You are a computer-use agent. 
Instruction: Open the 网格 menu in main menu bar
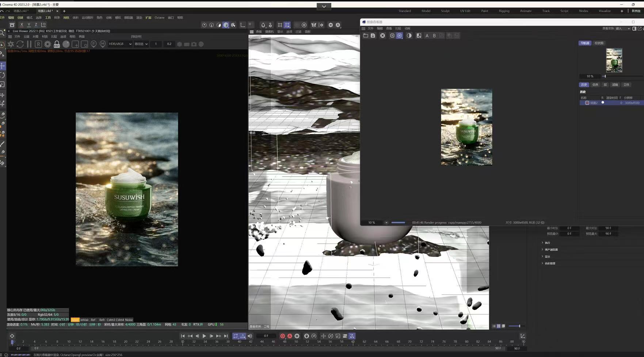[66, 18]
